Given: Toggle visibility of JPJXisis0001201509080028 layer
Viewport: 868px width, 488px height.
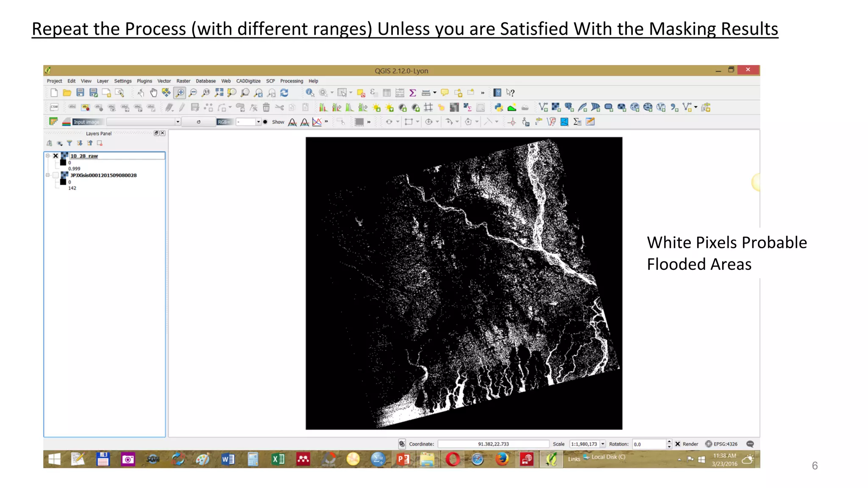Looking at the screenshot, I should [x=56, y=175].
